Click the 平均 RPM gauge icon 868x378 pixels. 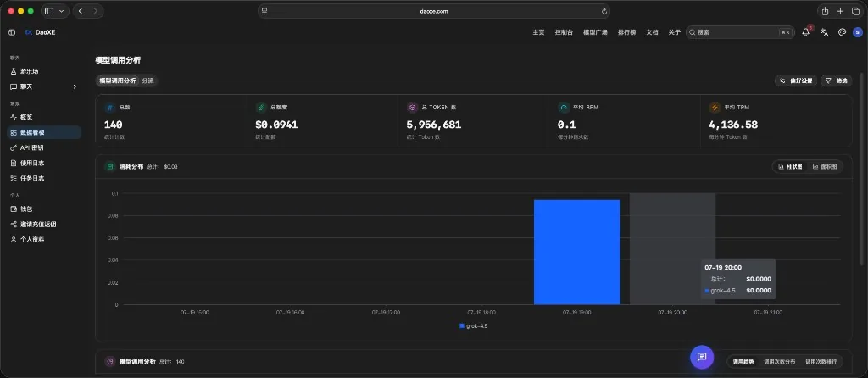click(x=564, y=108)
